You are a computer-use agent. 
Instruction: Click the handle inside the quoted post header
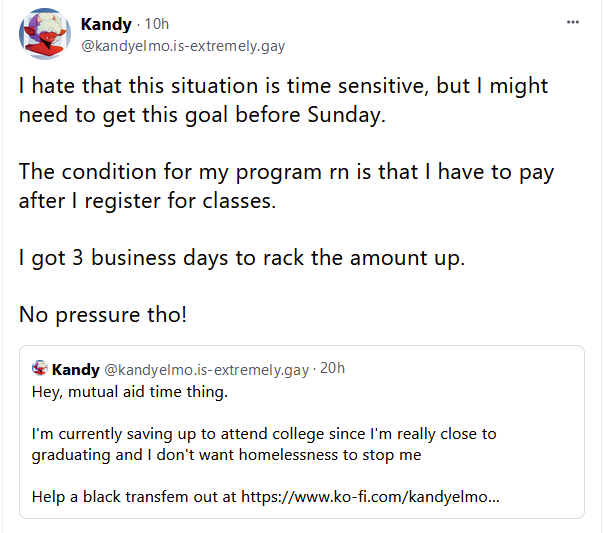207,370
